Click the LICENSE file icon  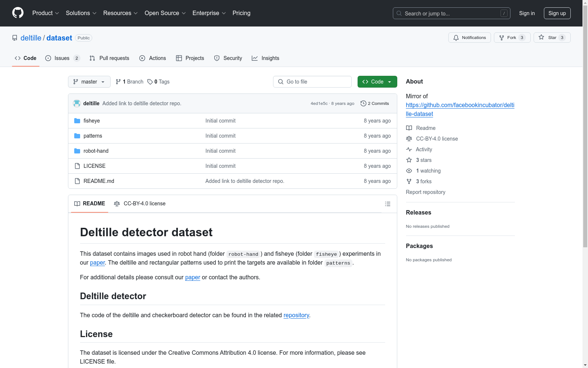[x=77, y=166]
